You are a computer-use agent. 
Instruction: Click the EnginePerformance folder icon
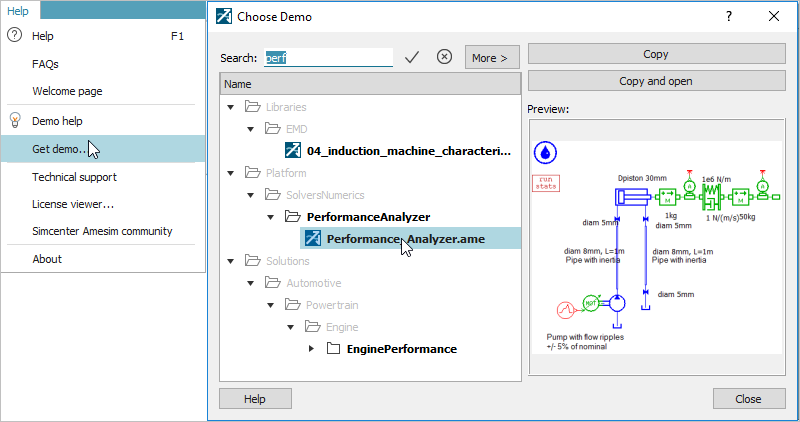[333, 349]
